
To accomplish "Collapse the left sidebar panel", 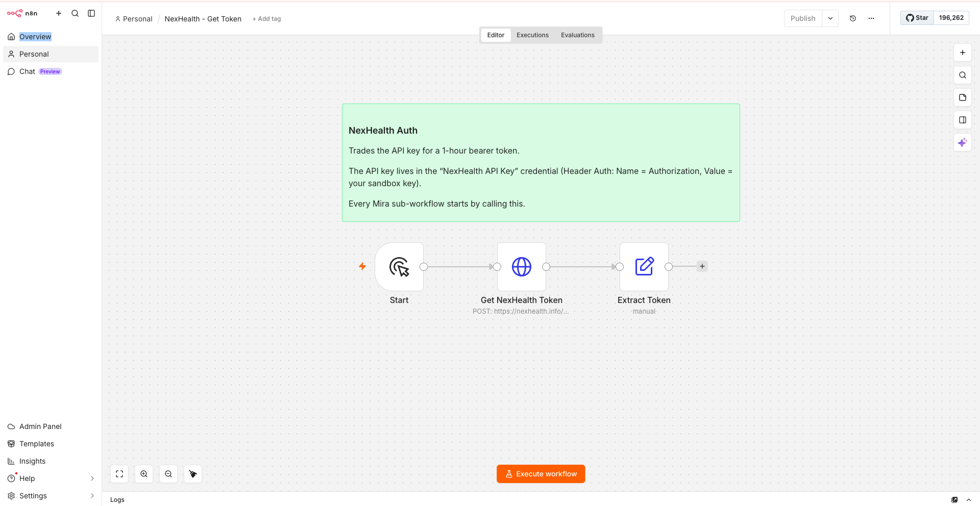I will pyautogui.click(x=91, y=13).
